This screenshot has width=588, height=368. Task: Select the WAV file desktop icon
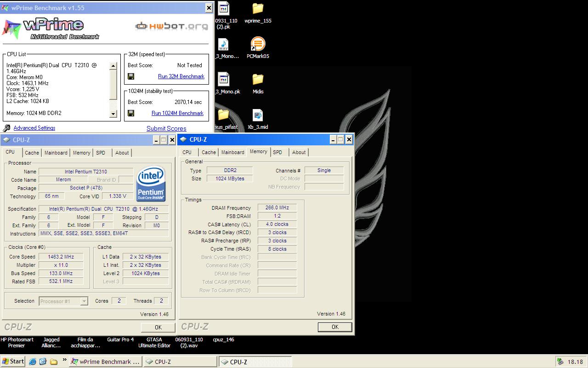click(x=223, y=45)
